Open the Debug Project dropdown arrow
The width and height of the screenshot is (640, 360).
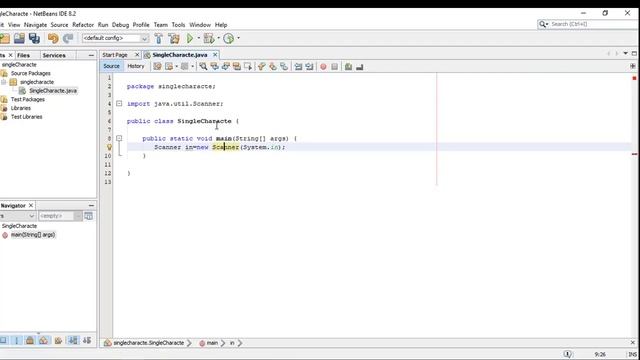[218, 38]
